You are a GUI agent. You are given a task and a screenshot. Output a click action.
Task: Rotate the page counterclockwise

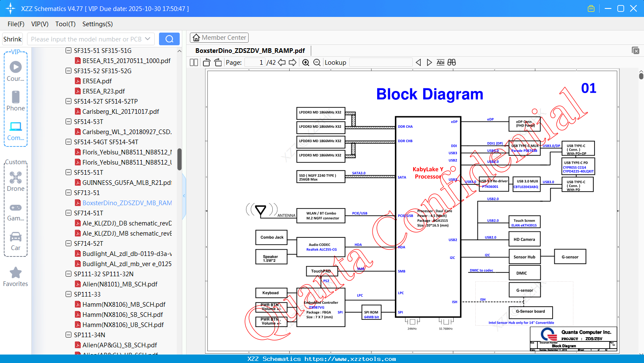[207, 63]
